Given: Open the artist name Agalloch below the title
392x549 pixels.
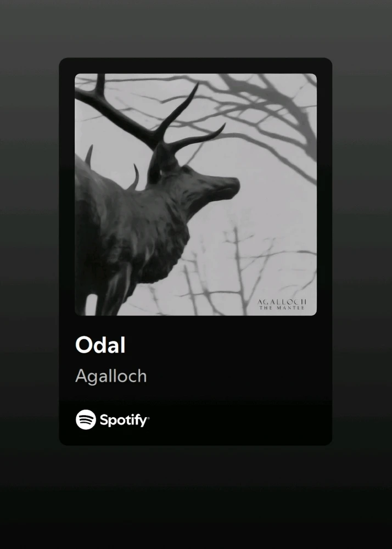Looking at the screenshot, I should pyautogui.click(x=111, y=377).
